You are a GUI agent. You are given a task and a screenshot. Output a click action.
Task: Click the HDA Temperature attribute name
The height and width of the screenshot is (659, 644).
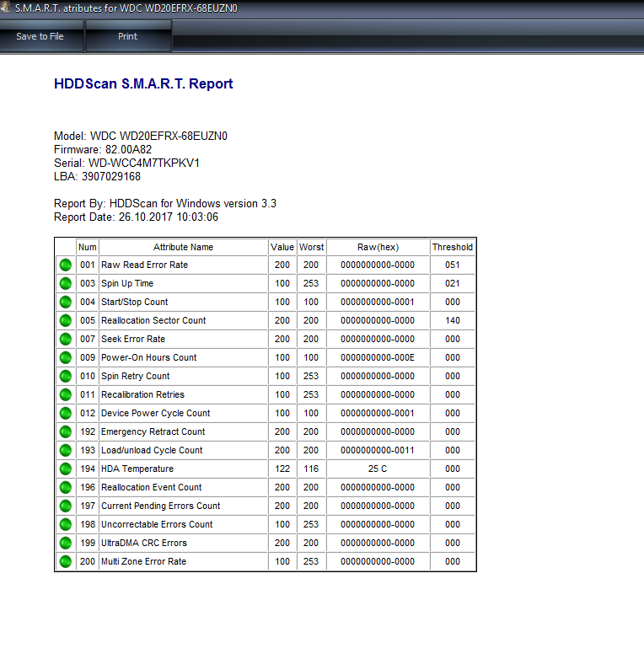[x=137, y=469]
